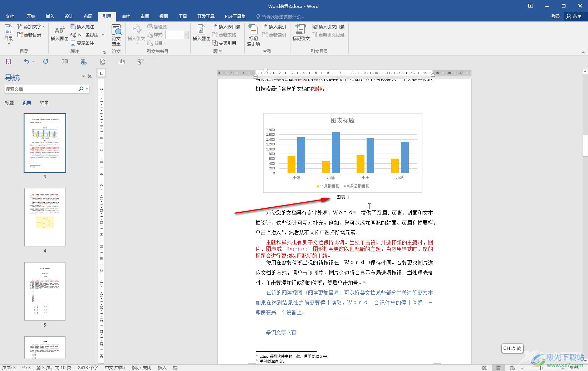Click the 搜索文档 search document field

click(41, 89)
